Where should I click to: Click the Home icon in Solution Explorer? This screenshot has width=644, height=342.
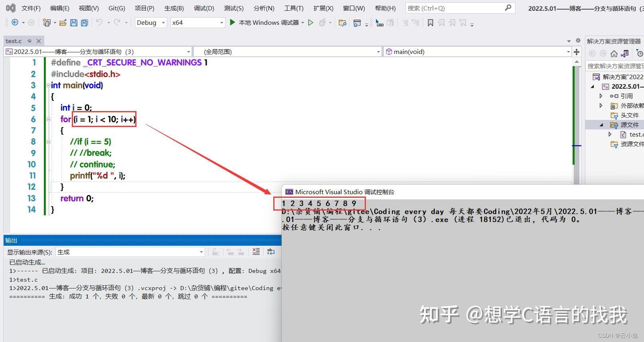coord(614,54)
